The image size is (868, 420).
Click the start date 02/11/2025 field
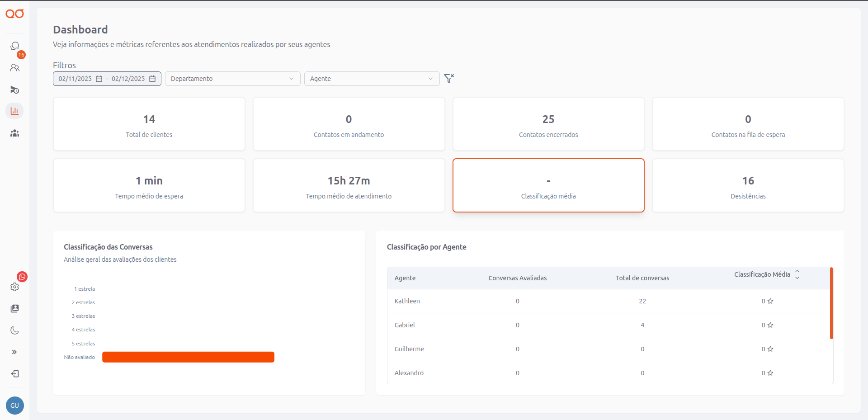[75, 79]
